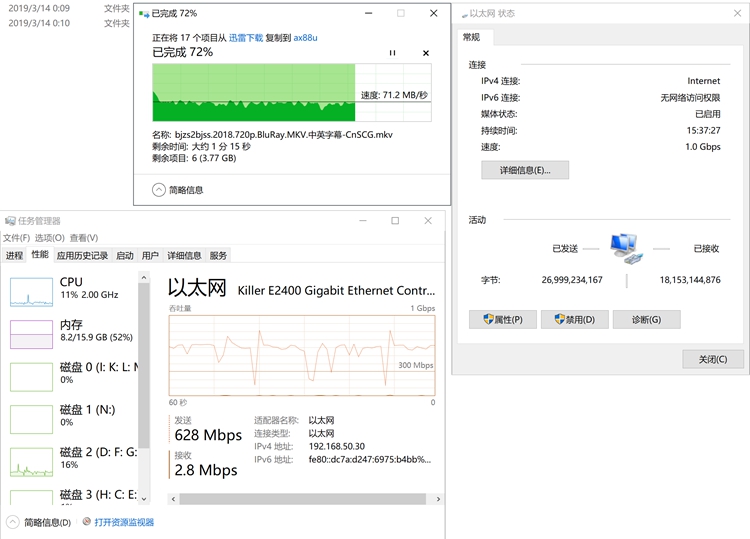750x539 pixels.
Task: Click the sidebar scroll-up arrow in Task Manager
Action: 144,277
